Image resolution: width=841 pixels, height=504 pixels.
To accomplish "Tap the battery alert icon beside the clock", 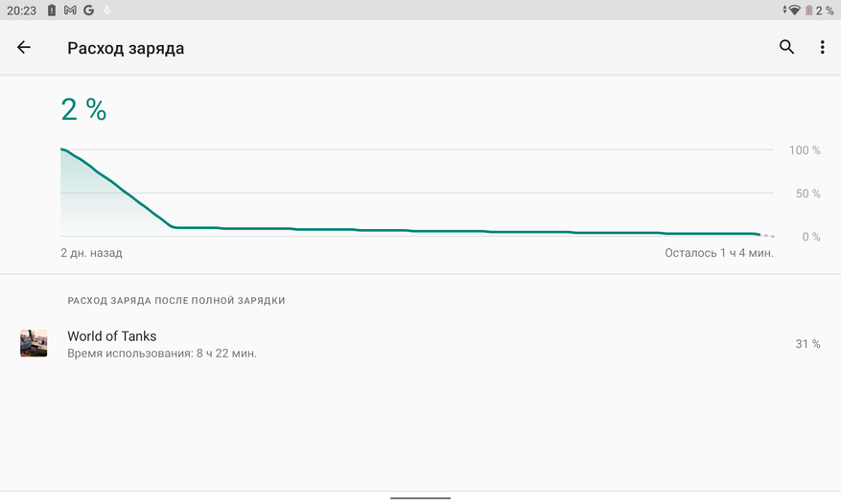I will (x=52, y=11).
